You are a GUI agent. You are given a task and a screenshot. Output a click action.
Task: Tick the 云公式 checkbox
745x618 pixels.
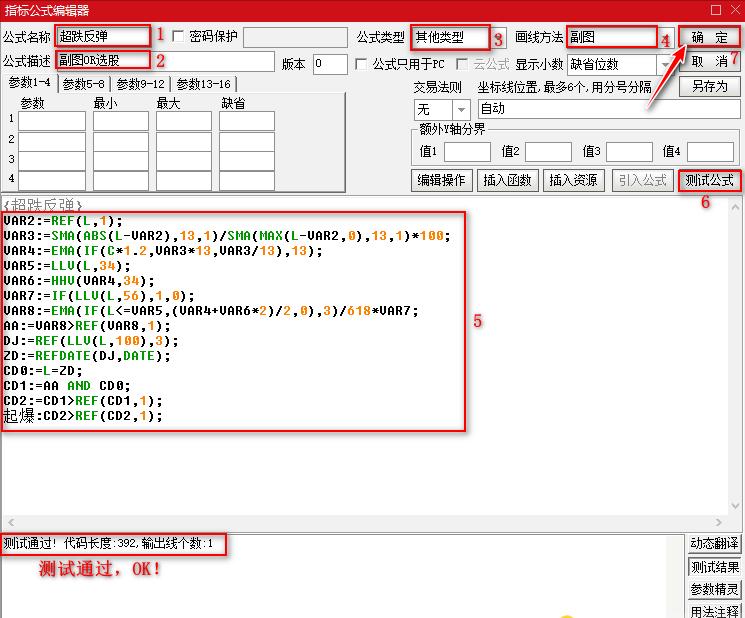[463, 64]
